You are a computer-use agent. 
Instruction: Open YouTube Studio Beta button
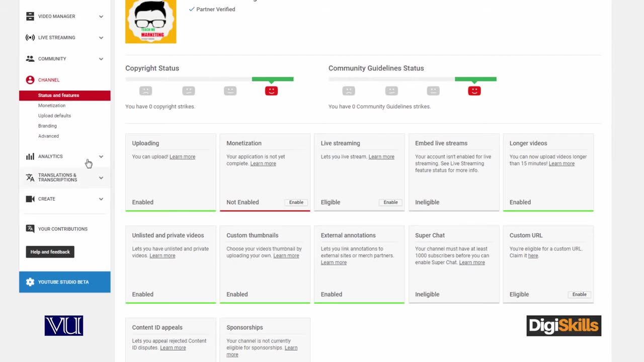tap(65, 282)
